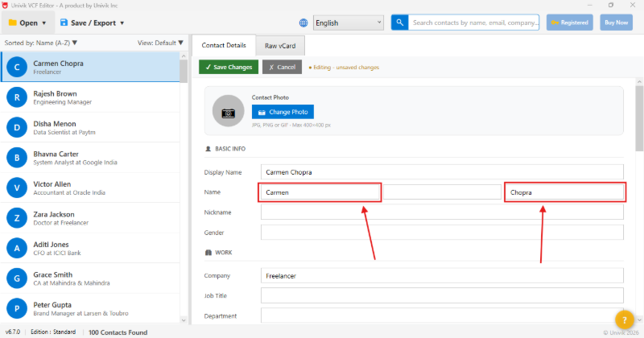644x338 pixels.
Task: Click the Buy Now button
Action: pyautogui.click(x=616, y=23)
